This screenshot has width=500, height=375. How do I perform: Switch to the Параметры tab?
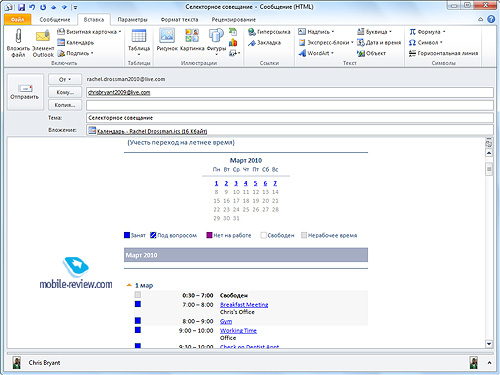[x=132, y=20]
